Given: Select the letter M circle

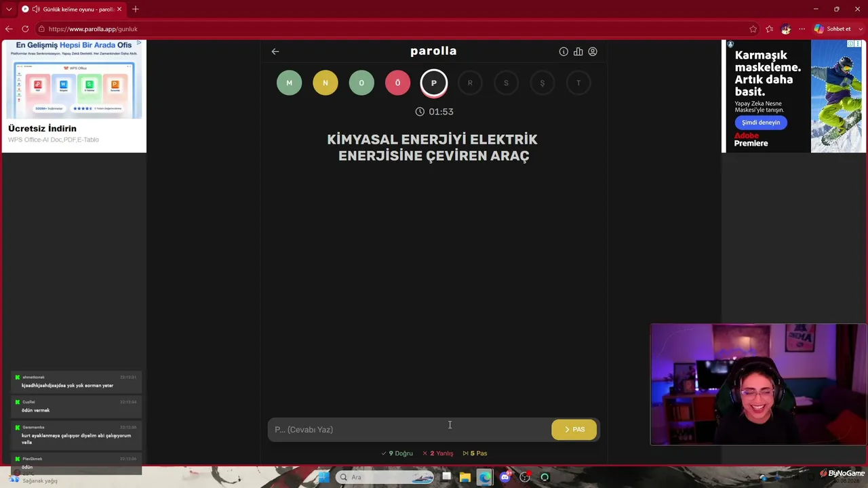Looking at the screenshot, I should point(289,83).
